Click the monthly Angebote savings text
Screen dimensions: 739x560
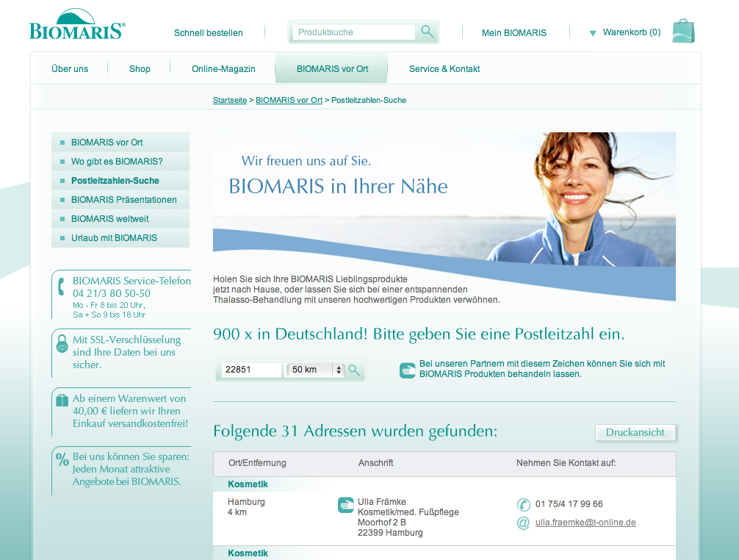(131, 469)
